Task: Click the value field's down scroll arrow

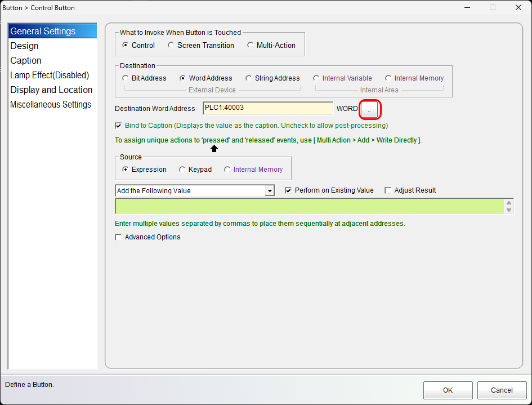Action: 509,210
